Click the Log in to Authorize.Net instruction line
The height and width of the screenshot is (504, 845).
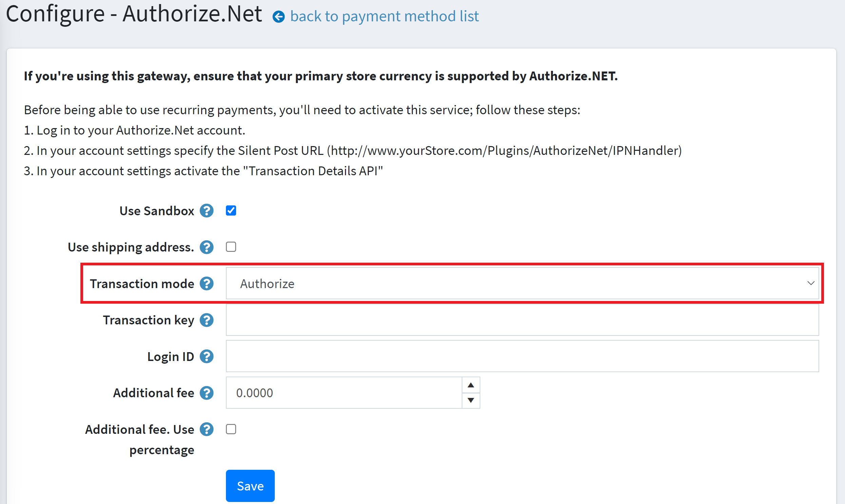coord(134,130)
